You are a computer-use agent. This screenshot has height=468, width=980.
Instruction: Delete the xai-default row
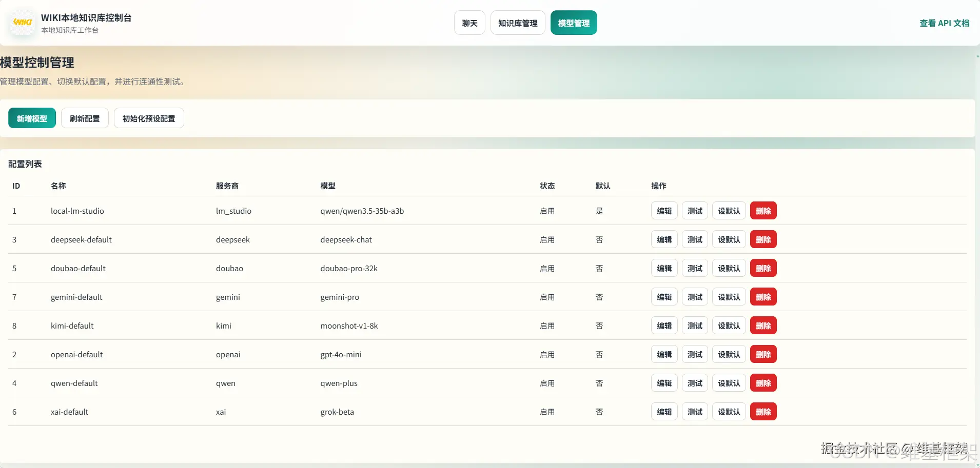[763, 412]
